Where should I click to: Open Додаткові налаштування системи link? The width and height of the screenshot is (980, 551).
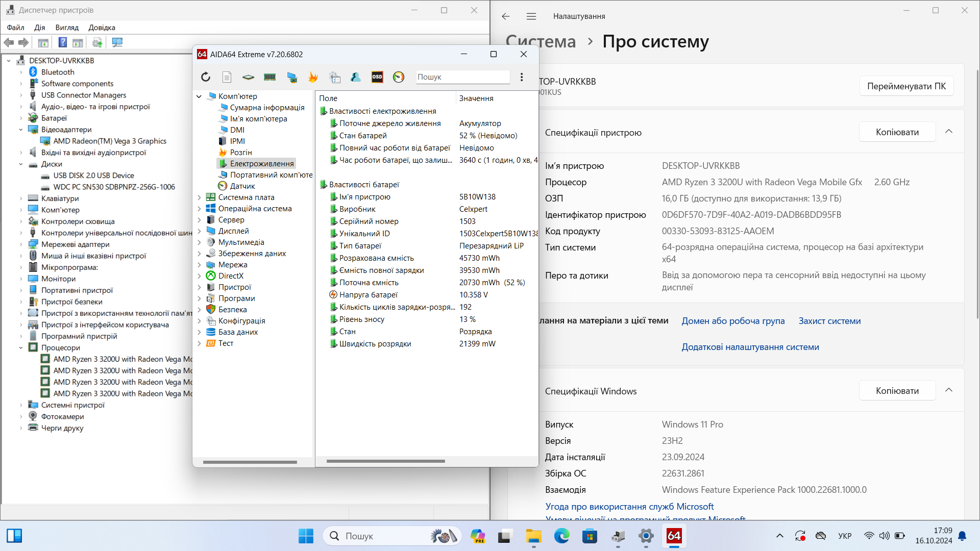click(x=750, y=347)
